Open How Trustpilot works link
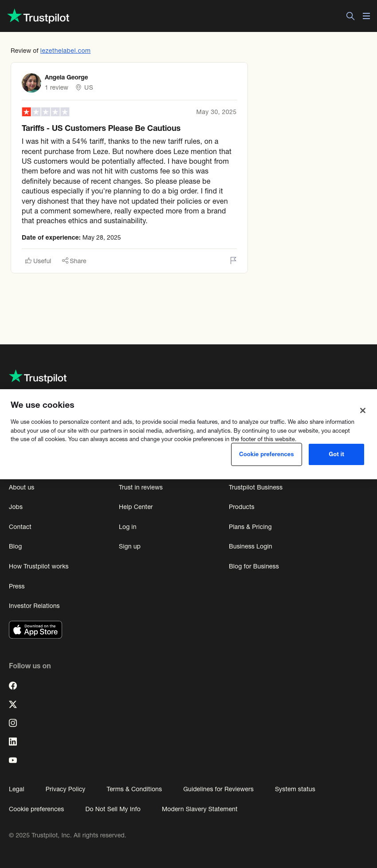Screen dimensions: 377x868 pyautogui.click(x=39, y=566)
